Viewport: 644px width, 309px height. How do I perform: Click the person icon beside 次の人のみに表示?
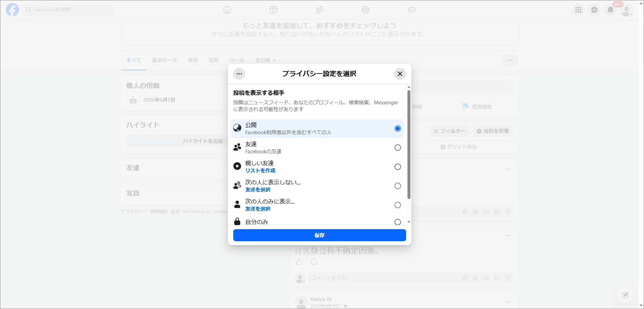click(x=237, y=204)
